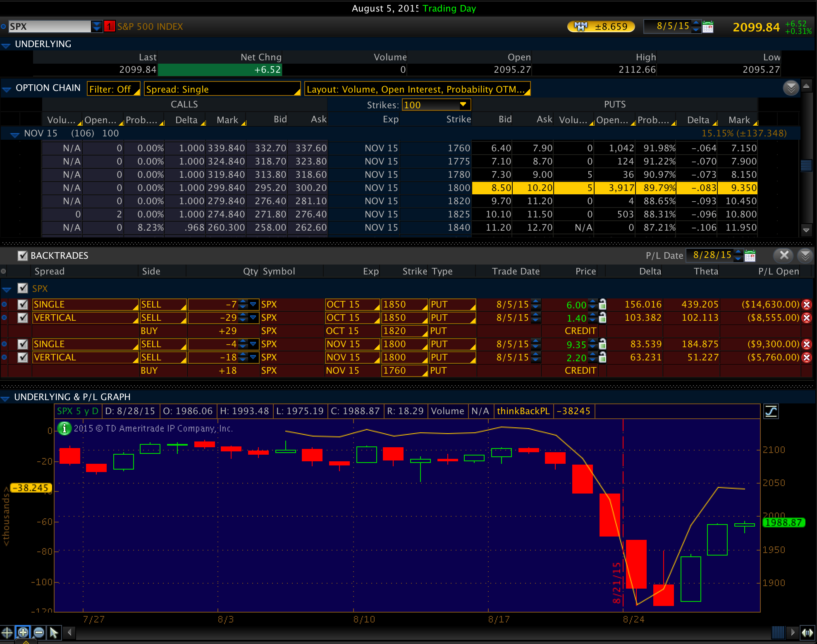Click the 1825 call ask 276.40
This screenshot has width=817, height=644.
308,214
